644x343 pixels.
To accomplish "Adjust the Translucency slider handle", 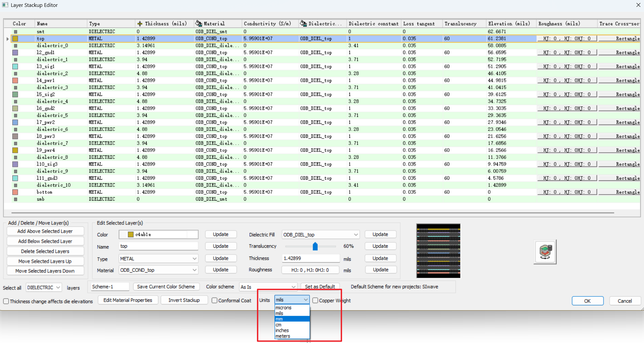I will [315, 246].
